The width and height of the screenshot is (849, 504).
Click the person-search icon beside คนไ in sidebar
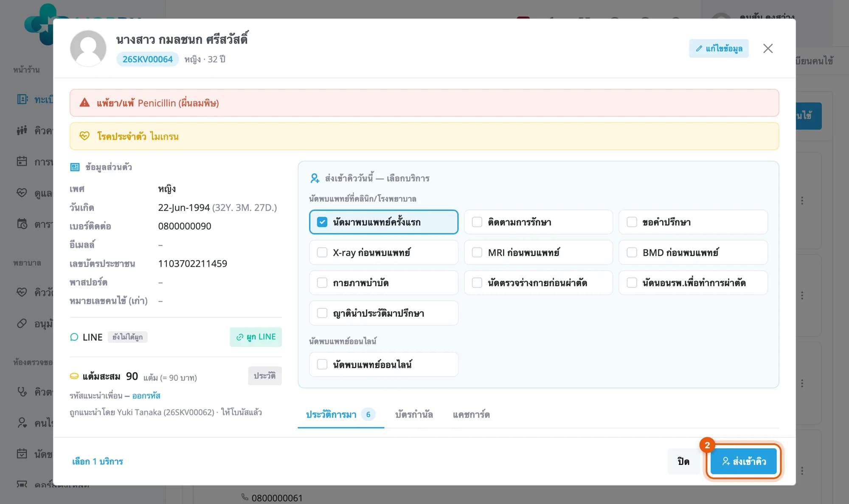coord(22,423)
